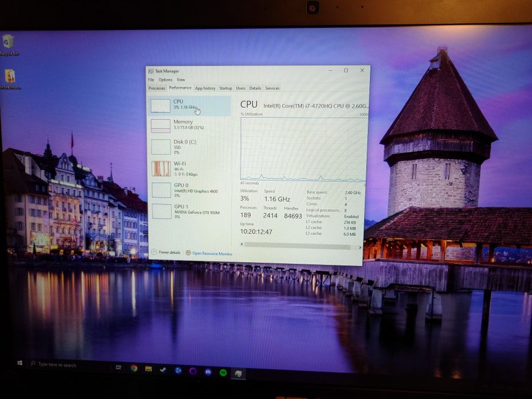The image size is (532, 399).
Task: Select the Memory performance entry
Action: (x=189, y=125)
